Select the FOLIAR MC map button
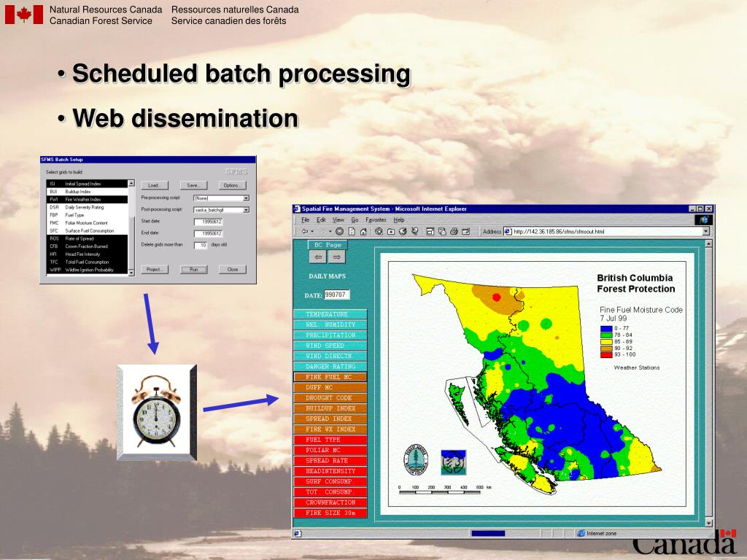The width and height of the screenshot is (747, 560). click(330, 451)
